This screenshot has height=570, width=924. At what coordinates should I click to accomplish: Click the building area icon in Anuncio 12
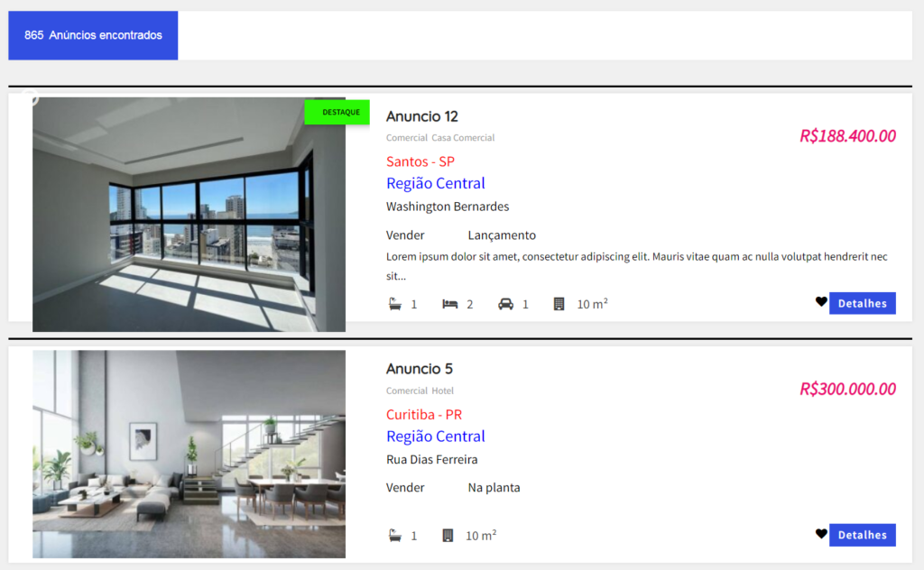pyautogui.click(x=559, y=304)
